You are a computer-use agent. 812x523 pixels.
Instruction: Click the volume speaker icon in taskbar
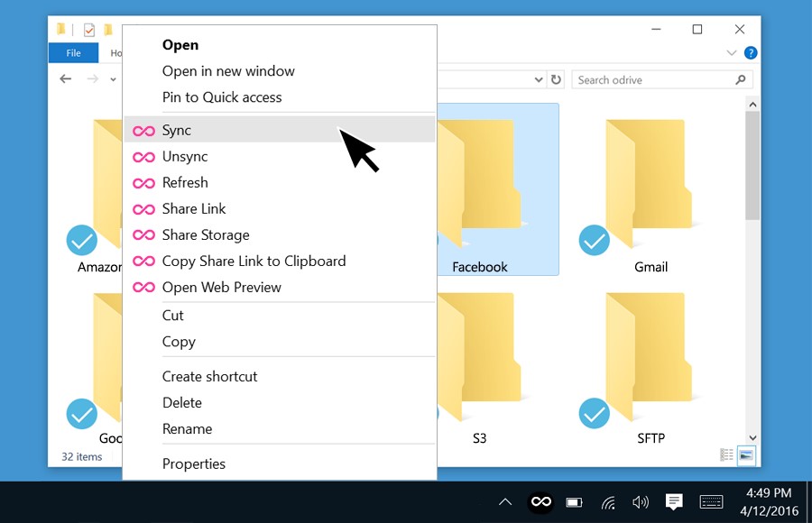click(641, 502)
